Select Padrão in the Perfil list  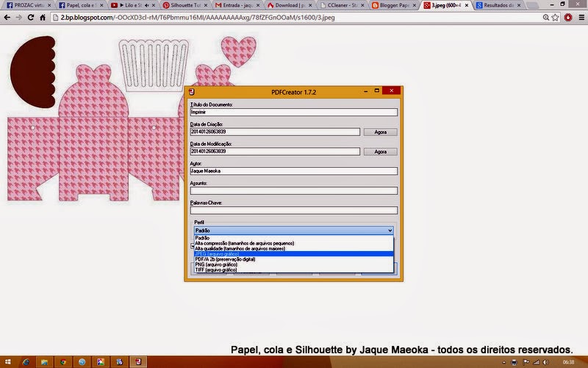(293, 238)
